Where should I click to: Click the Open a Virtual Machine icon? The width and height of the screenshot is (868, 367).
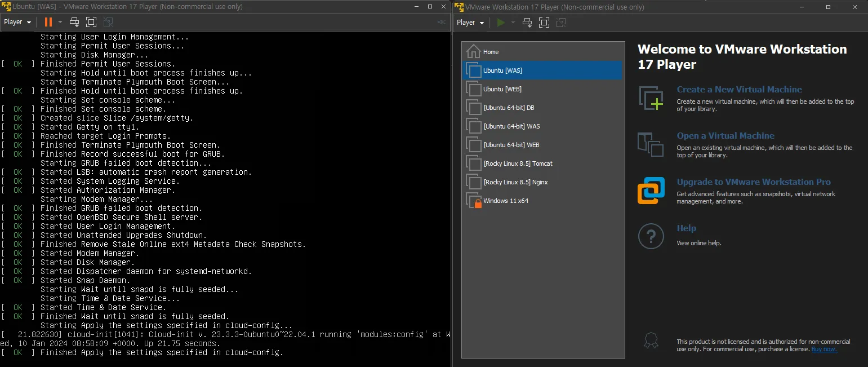tap(651, 144)
